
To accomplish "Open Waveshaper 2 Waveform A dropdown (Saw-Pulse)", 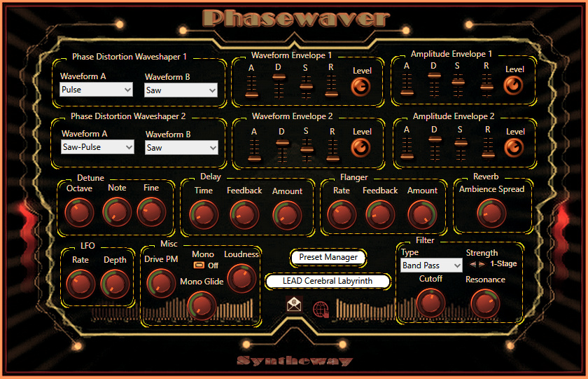I will point(97,147).
